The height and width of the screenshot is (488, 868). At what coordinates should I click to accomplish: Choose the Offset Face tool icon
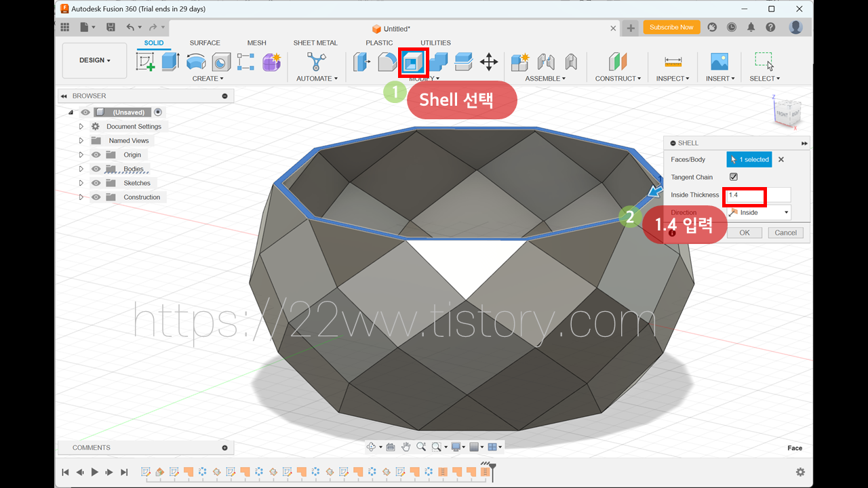click(463, 62)
